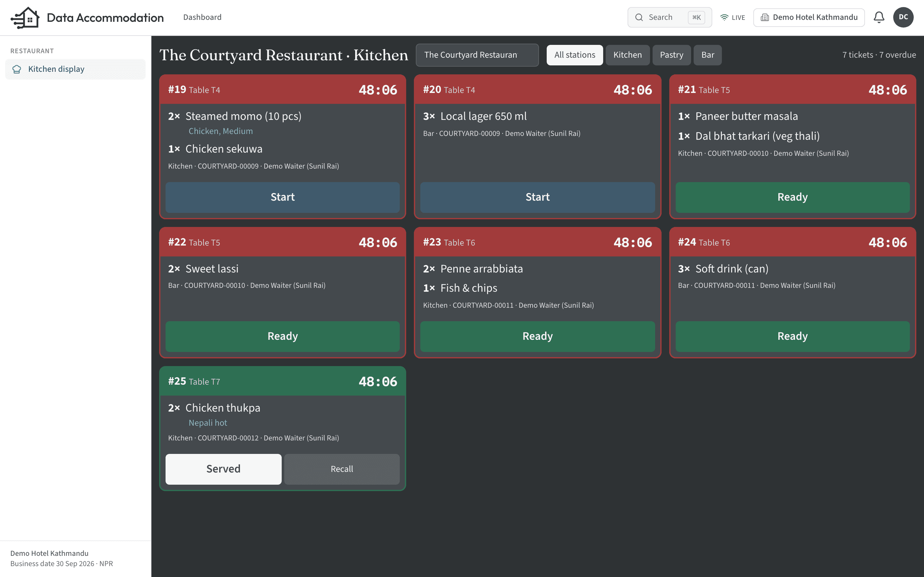Screen dimensions: 924x577
Task: Click the ⌘K shortcut badge
Action: click(x=697, y=18)
